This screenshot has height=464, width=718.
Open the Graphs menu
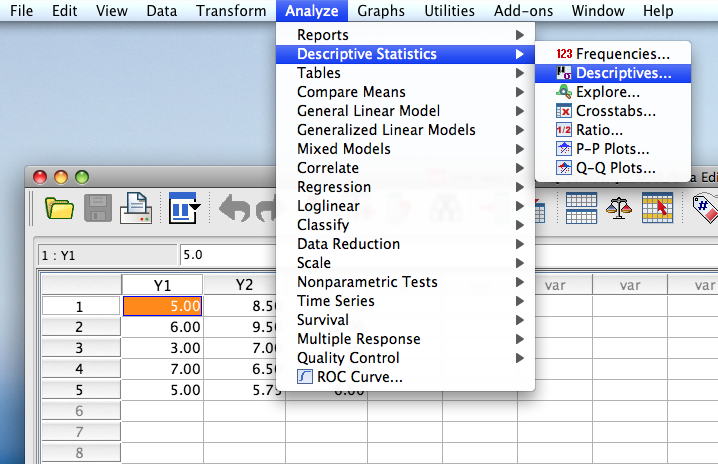pyautogui.click(x=381, y=11)
